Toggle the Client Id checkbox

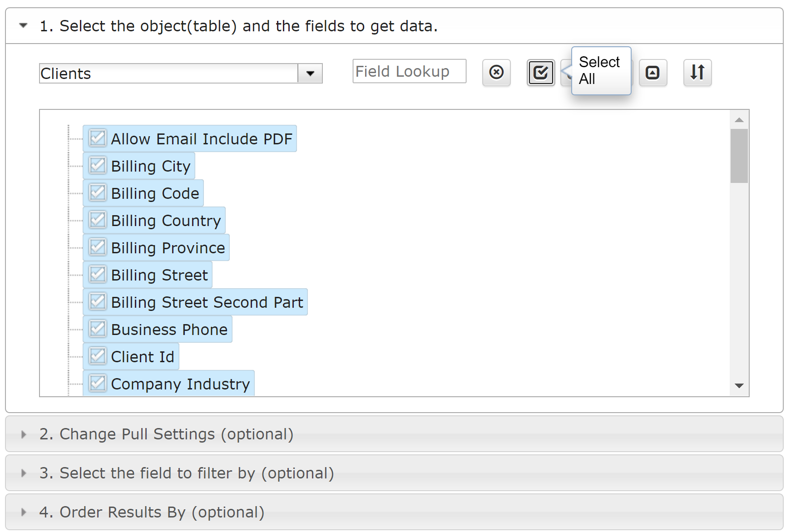[x=98, y=356]
